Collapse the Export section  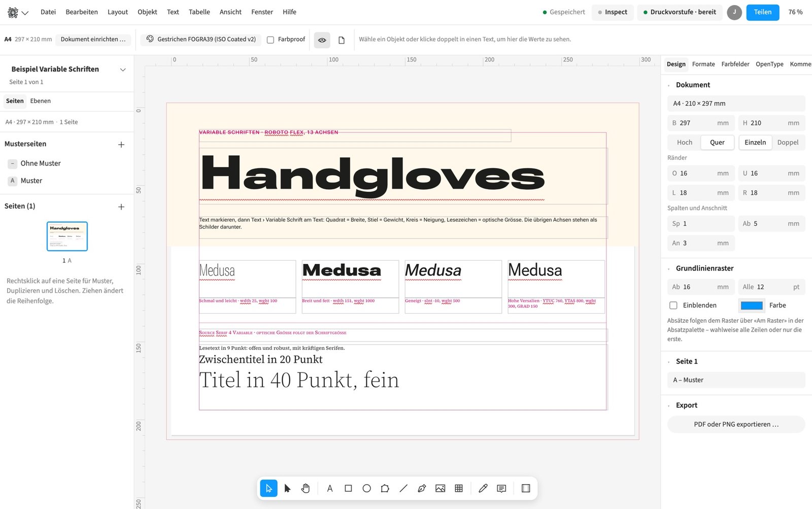pyautogui.click(x=669, y=405)
